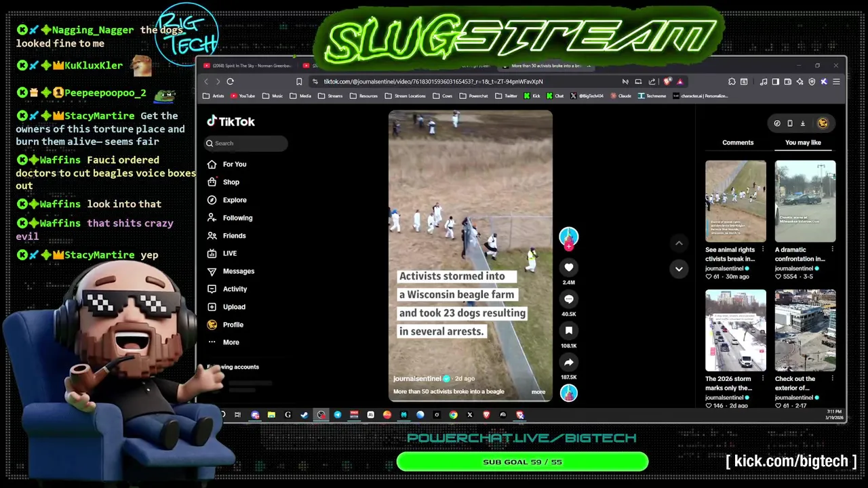
Task: Expand video caption with 'more'
Action: pyautogui.click(x=538, y=392)
